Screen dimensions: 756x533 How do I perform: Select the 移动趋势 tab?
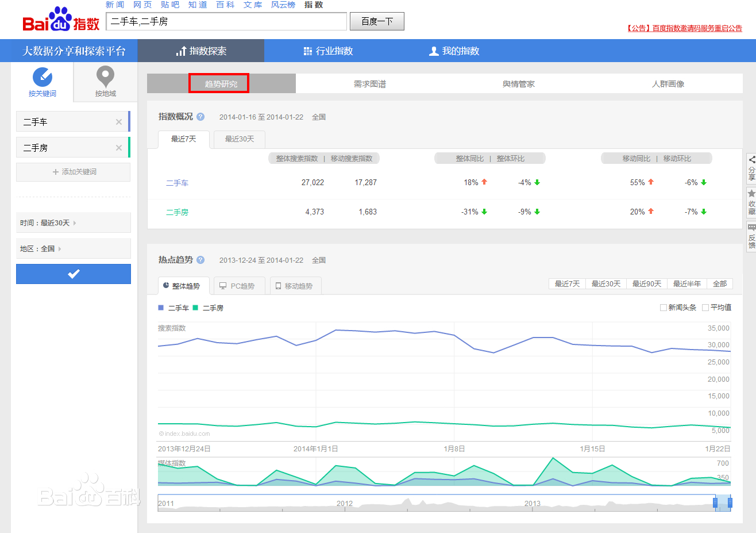click(x=295, y=286)
